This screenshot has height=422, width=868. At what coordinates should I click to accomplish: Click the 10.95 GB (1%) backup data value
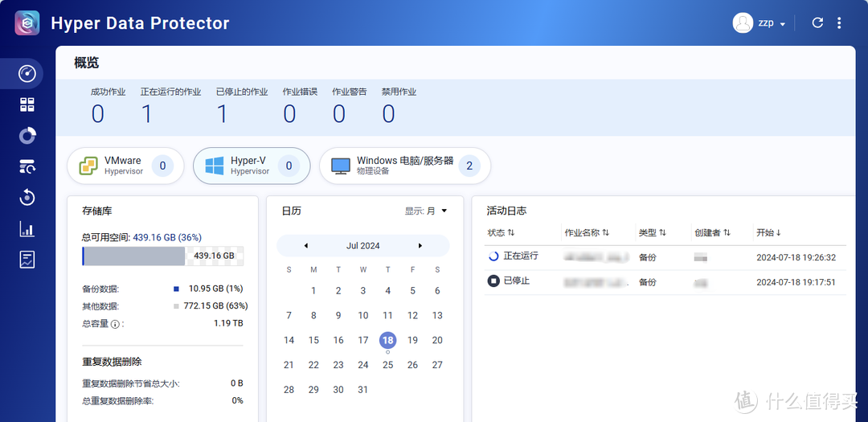[216, 289]
